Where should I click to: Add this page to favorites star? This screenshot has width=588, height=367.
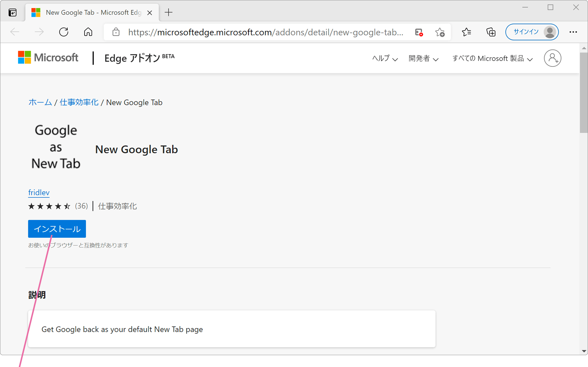click(440, 32)
